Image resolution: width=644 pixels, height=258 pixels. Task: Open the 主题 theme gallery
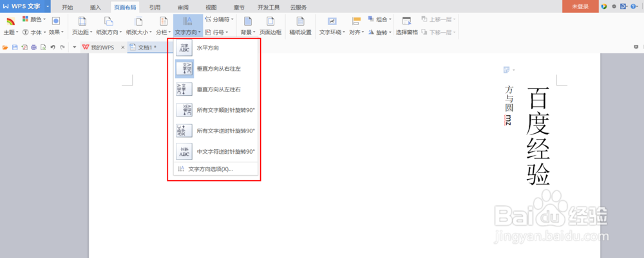[x=11, y=26]
